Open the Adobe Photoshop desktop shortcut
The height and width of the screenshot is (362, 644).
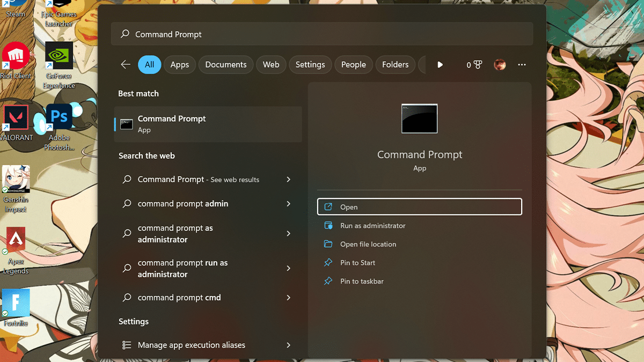(59, 117)
